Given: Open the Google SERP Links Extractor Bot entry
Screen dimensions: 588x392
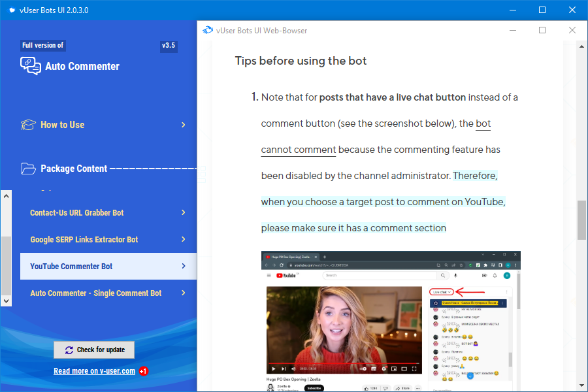Looking at the screenshot, I should click(x=108, y=239).
